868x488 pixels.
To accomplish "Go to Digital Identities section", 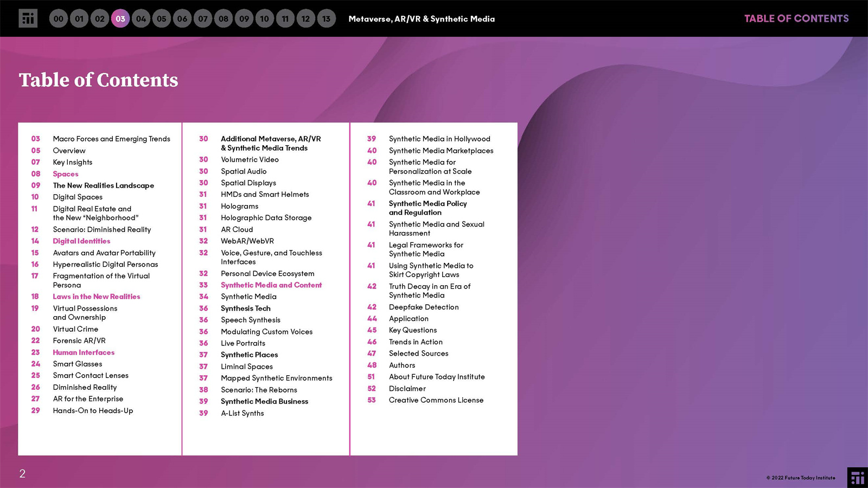I will point(81,241).
